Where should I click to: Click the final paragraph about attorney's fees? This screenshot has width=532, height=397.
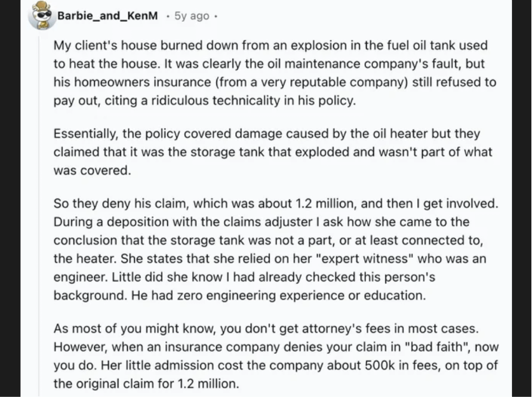[276, 355]
